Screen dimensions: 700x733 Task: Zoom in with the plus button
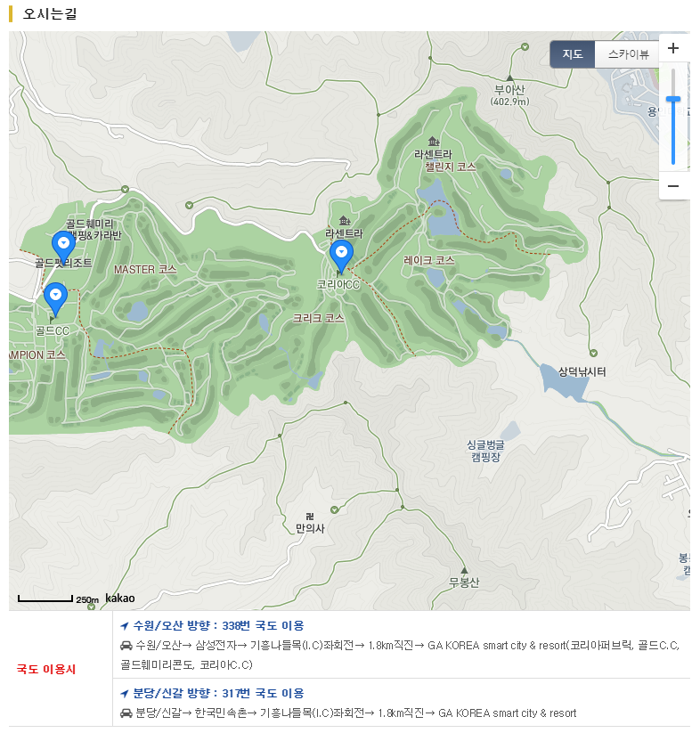coord(673,48)
